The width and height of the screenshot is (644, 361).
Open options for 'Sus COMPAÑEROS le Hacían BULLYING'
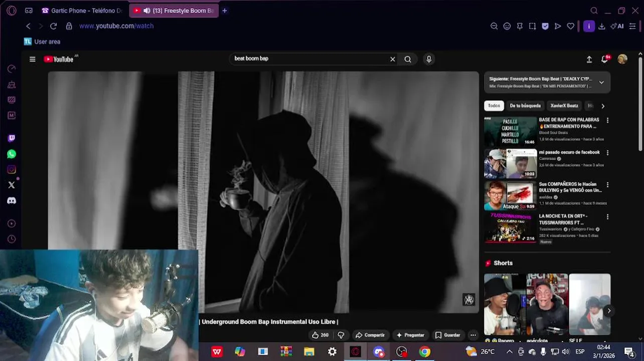coord(607,185)
